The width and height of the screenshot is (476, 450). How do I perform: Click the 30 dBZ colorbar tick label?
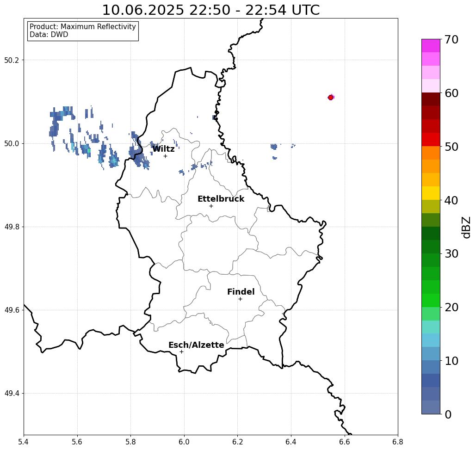tap(451, 254)
